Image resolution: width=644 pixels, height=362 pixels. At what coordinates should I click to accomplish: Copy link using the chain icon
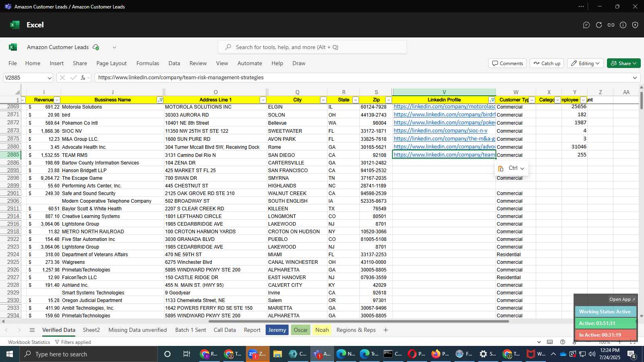coord(611,25)
